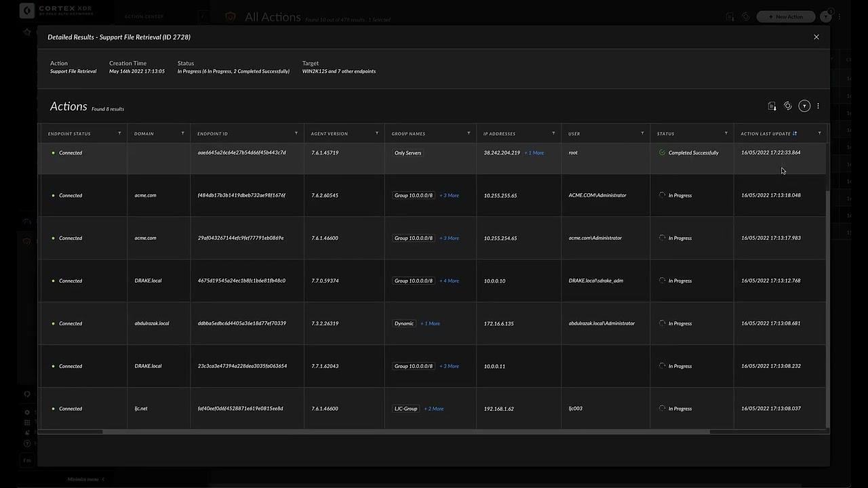Click the root user cell
Screen dimensions: 868x488
point(573,152)
